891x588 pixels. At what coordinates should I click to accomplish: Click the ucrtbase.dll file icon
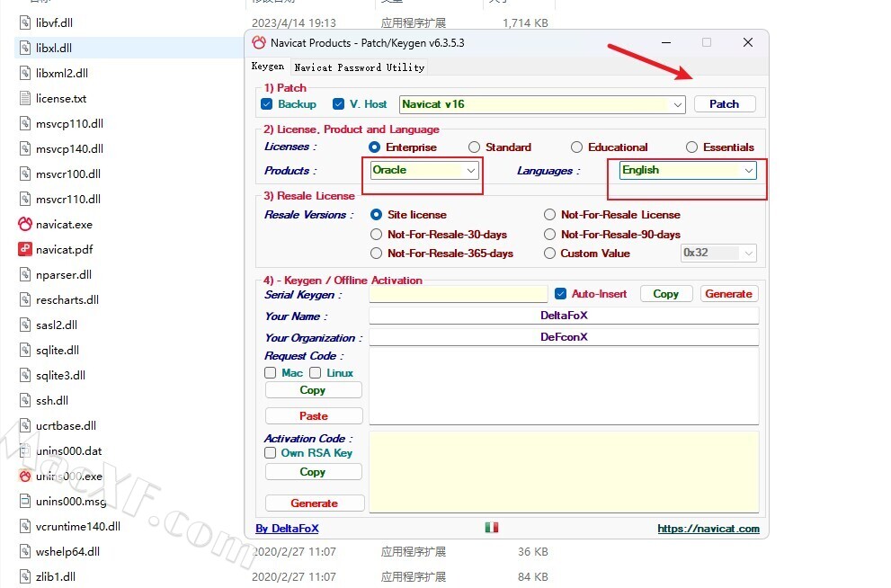click(25, 425)
